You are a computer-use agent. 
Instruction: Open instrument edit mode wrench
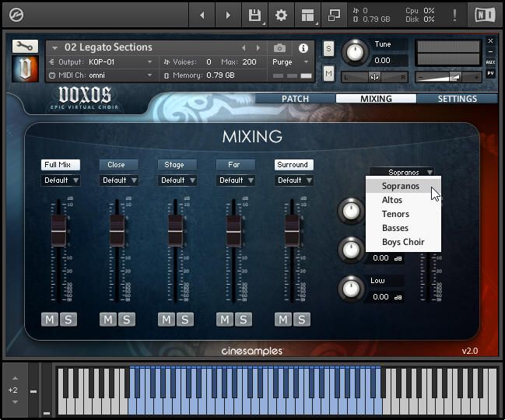[25, 47]
